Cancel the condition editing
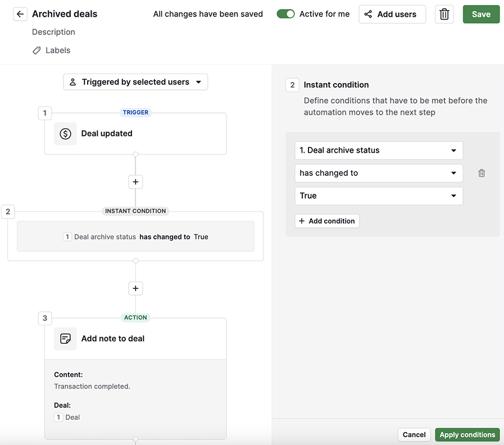Image resolution: width=504 pixels, height=445 pixels. coord(414,434)
